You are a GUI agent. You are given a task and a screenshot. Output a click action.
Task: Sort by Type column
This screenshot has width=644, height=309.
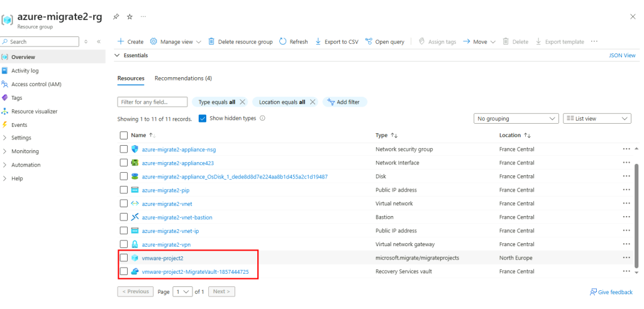pyautogui.click(x=387, y=135)
